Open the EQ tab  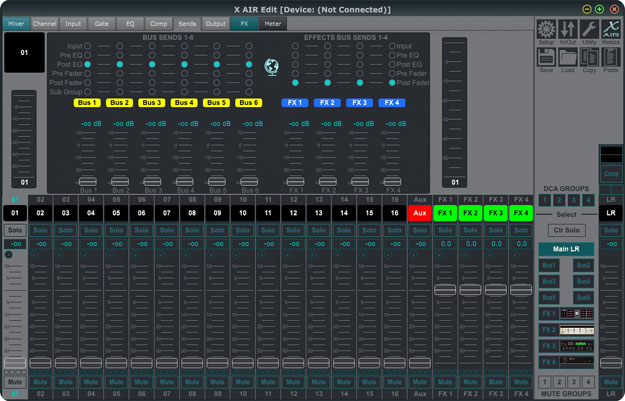130,24
